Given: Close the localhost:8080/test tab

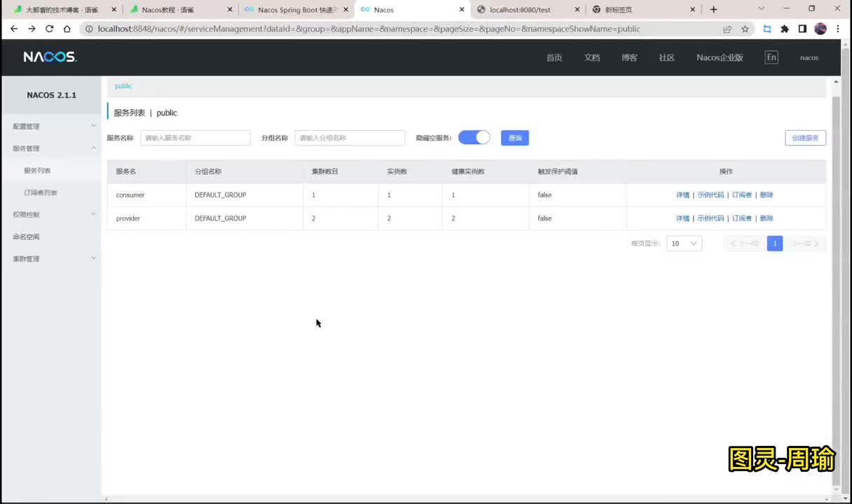Looking at the screenshot, I should 577,10.
